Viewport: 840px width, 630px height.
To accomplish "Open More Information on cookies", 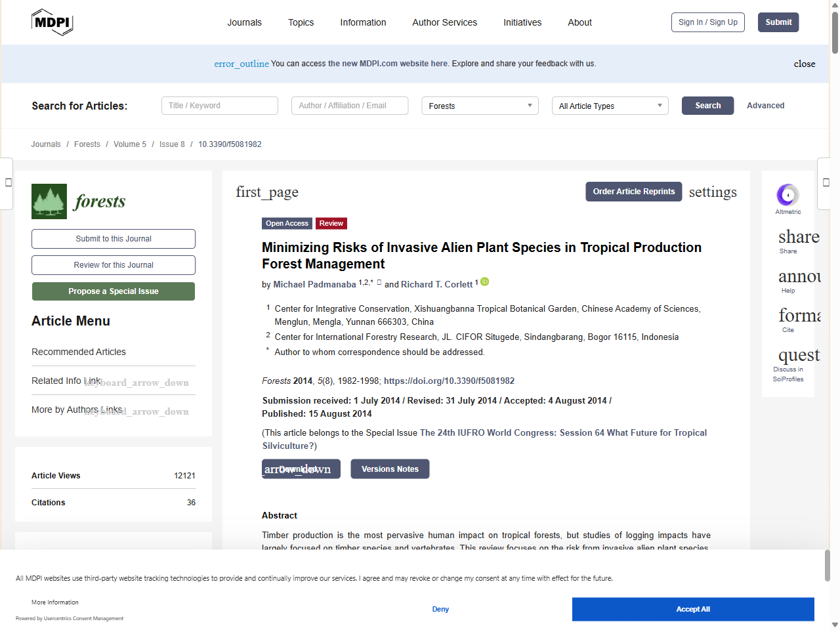I will coord(55,602).
